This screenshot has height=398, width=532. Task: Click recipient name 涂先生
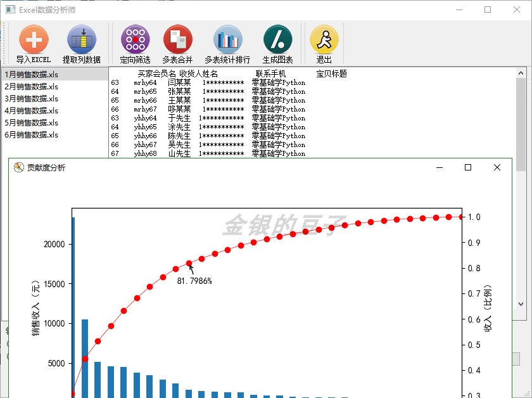pyautogui.click(x=179, y=127)
